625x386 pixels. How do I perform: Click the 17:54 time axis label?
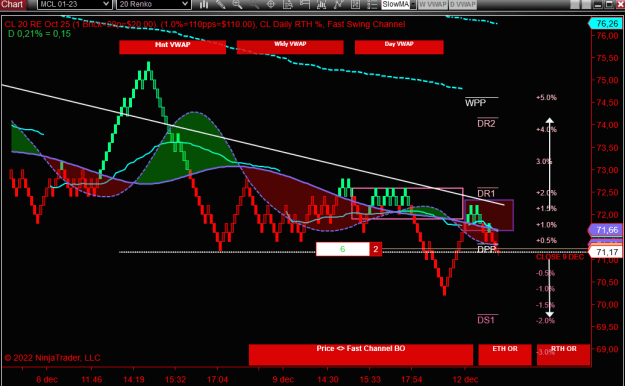point(411,380)
